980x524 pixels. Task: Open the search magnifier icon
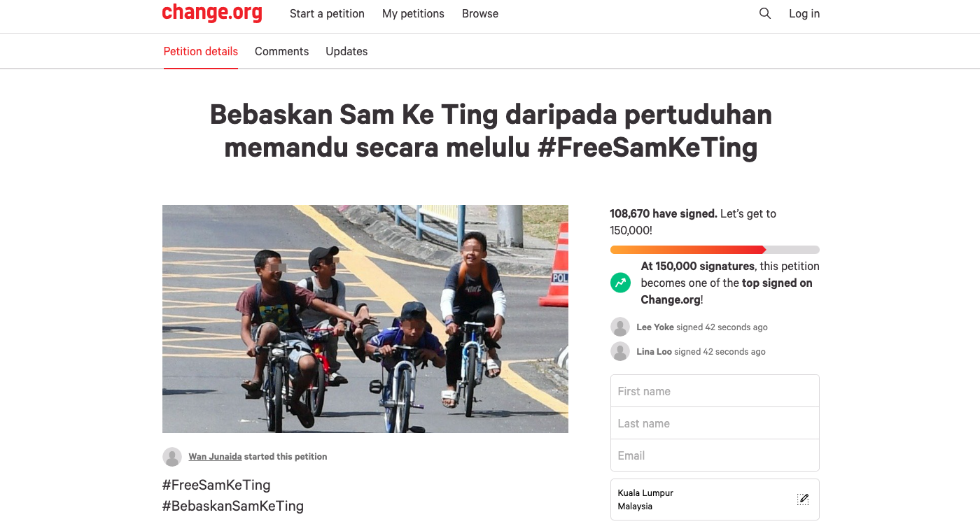tap(765, 13)
